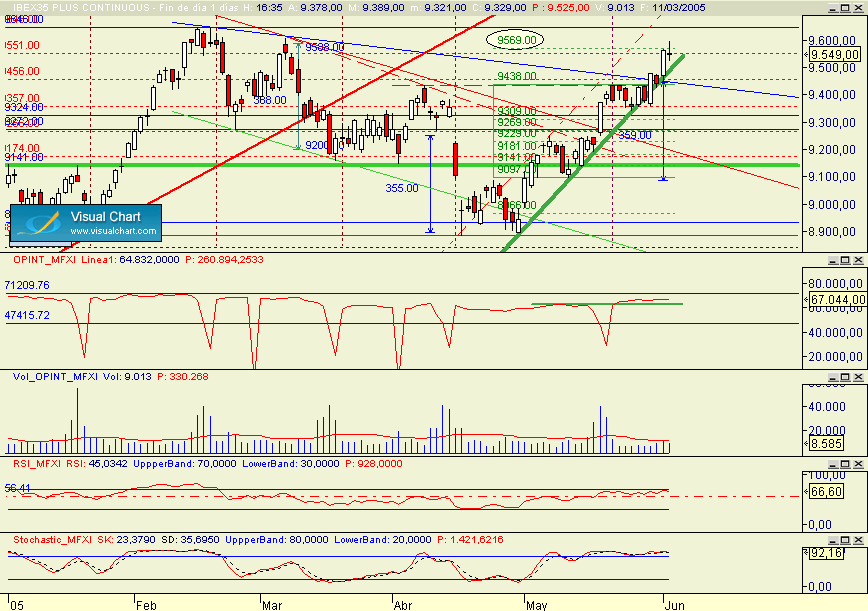Select the IBEX35 PLUS CONTINUOUS title text
The width and height of the screenshot is (868, 611).
pos(81,8)
